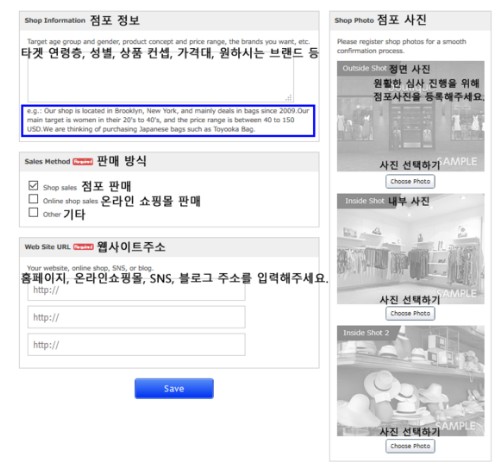Click the Shop Information heading

pos(55,20)
